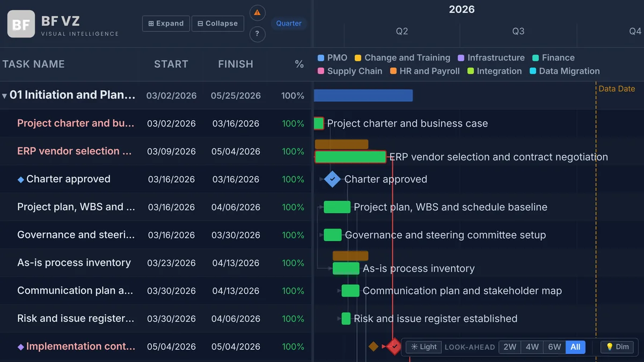Collapse the 01 Initiation and Planning group

pyautogui.click(x=5, y=96)
